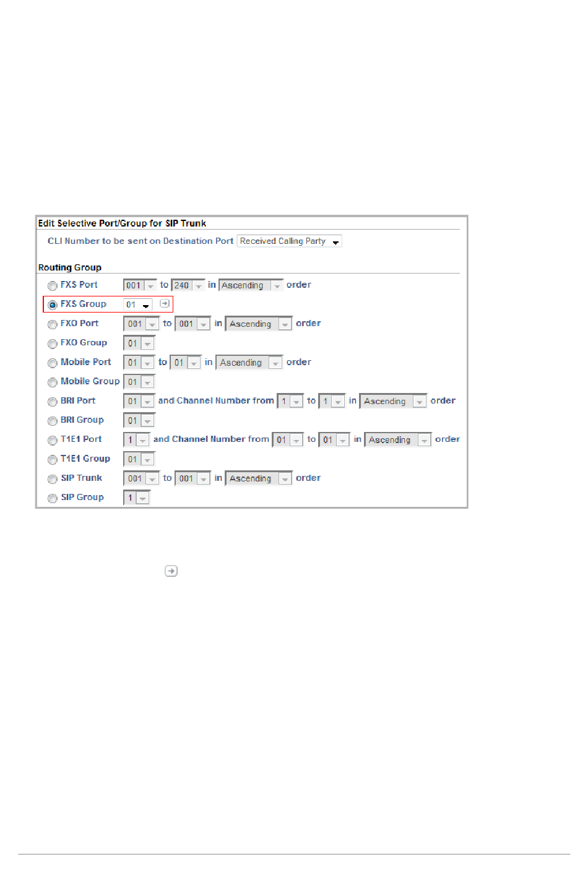Select the FXO Group radio button
The width and height of the screenshot is (588, 872).
click(53, 343)
